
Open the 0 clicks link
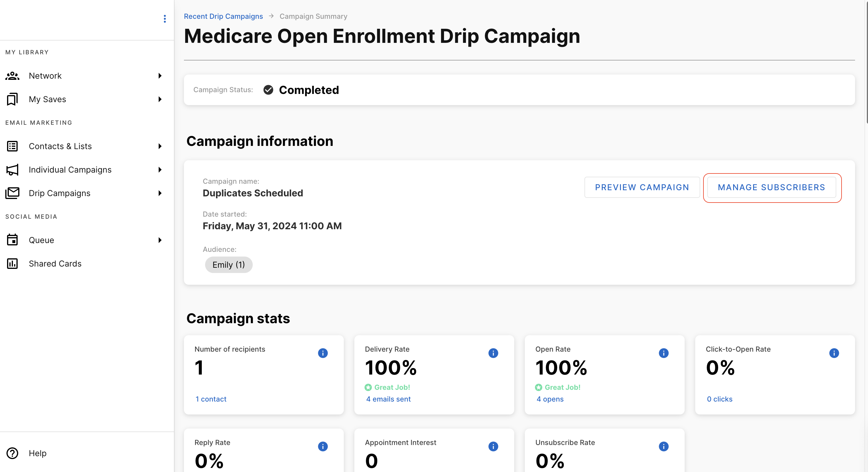click(x=719, y=399)
